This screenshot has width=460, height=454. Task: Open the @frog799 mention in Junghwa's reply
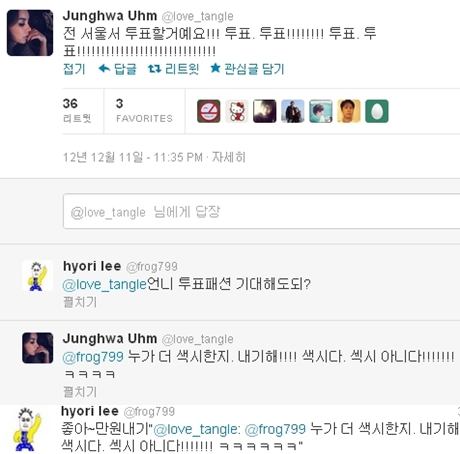click(93, 357)
